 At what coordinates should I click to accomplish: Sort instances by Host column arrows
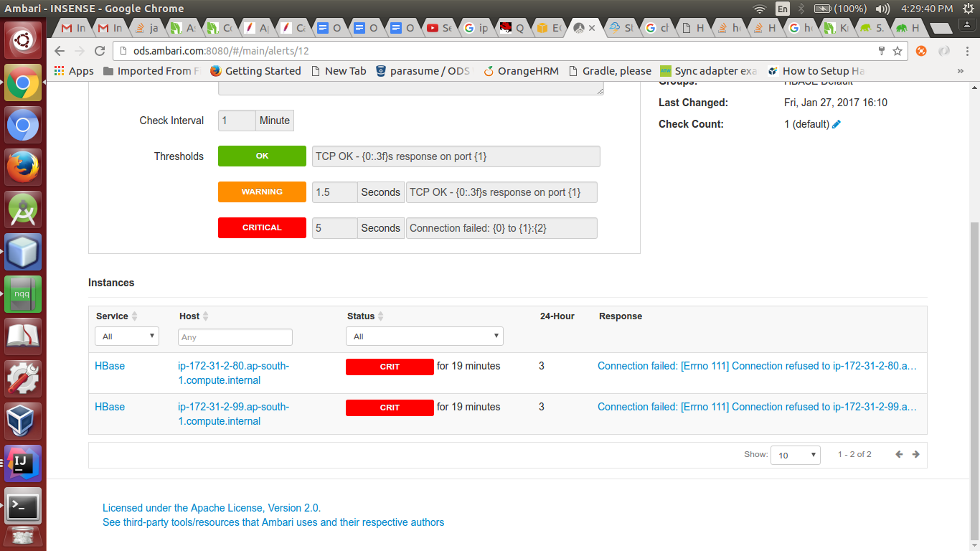pos(206,316)
